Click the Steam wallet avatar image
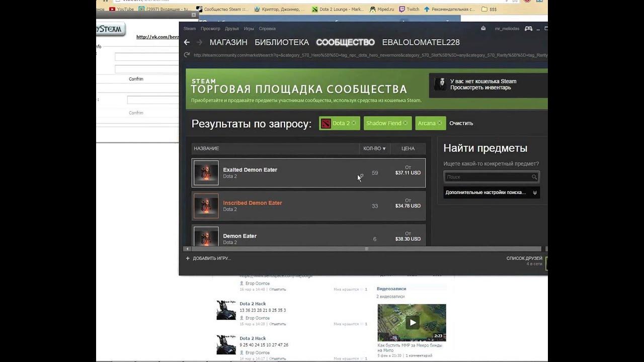The height and width of the screenshot is (362, 644). pyautogui.click(x=440, y=84)
